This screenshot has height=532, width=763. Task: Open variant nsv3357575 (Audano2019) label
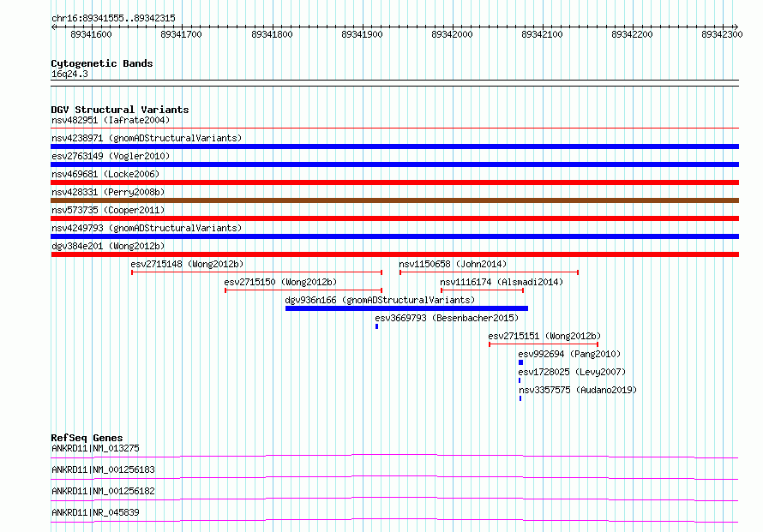pyautogui.click(x=578, y=390)
